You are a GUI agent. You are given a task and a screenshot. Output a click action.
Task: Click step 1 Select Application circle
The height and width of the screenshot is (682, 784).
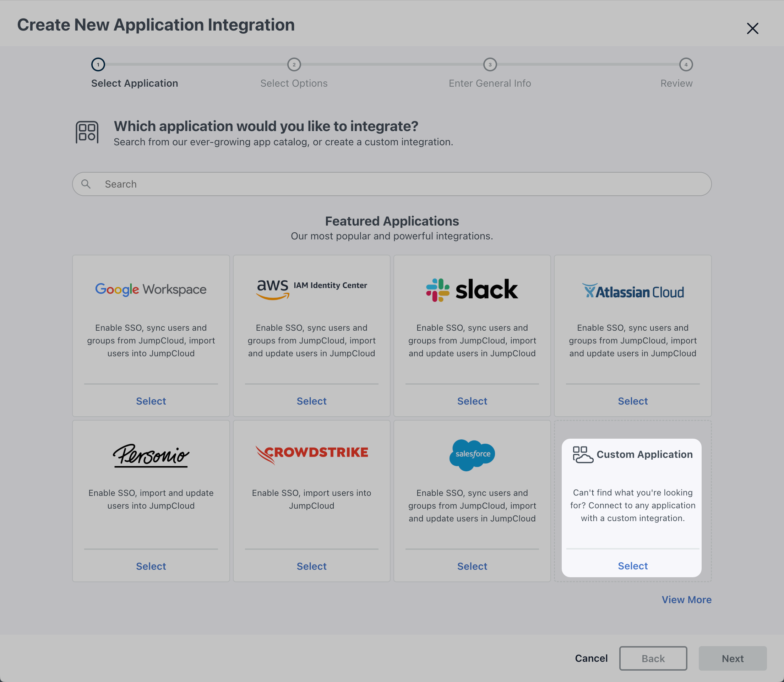[98, 65]
